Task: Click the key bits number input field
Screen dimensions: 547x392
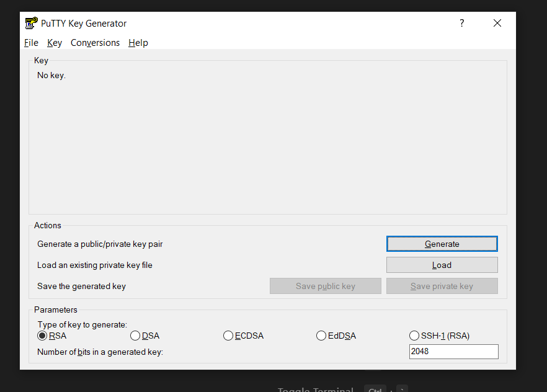Action: point(453,351)
